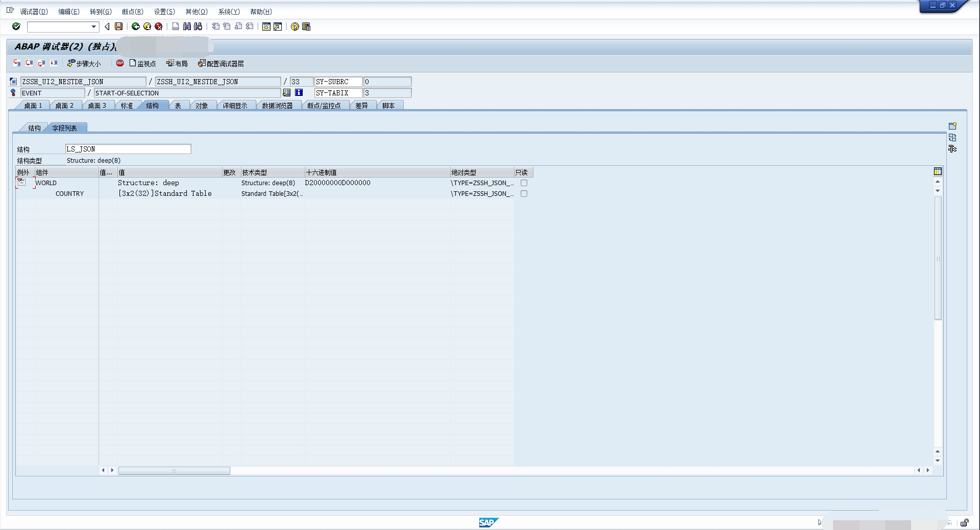Click the 监视点 watchpoint button
Image resolution: width=980 pixels, height=530 pixels.
[x=143, y=63]
